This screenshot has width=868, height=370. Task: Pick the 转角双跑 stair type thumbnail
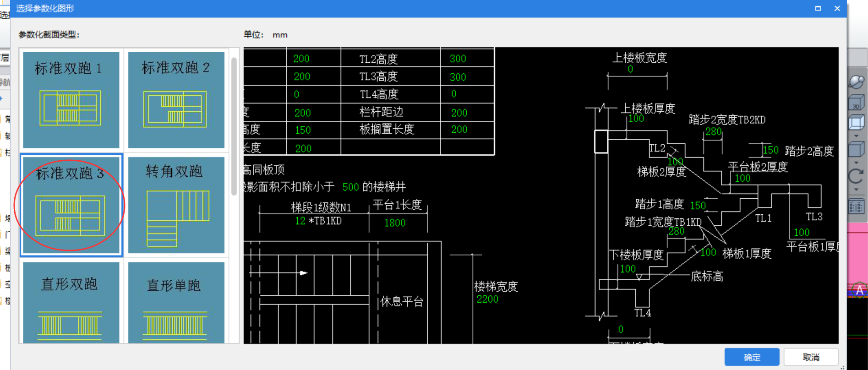176,205
